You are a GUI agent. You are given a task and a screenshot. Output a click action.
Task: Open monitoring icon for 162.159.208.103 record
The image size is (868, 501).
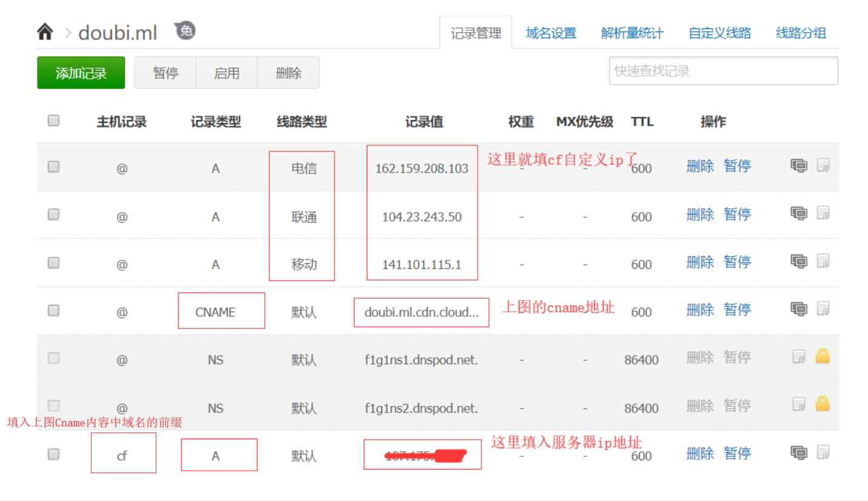pyautogui.click(x=799, y=165)
